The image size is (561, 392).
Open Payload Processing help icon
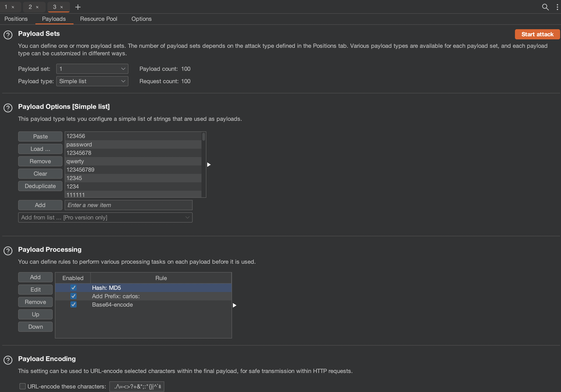(8, 251)
